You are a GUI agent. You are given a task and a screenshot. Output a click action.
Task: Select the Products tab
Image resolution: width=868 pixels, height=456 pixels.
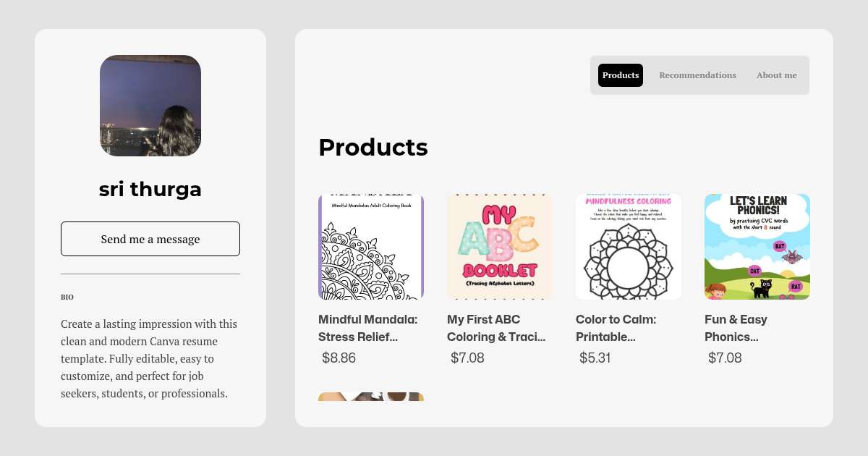[x=621, y=75]
